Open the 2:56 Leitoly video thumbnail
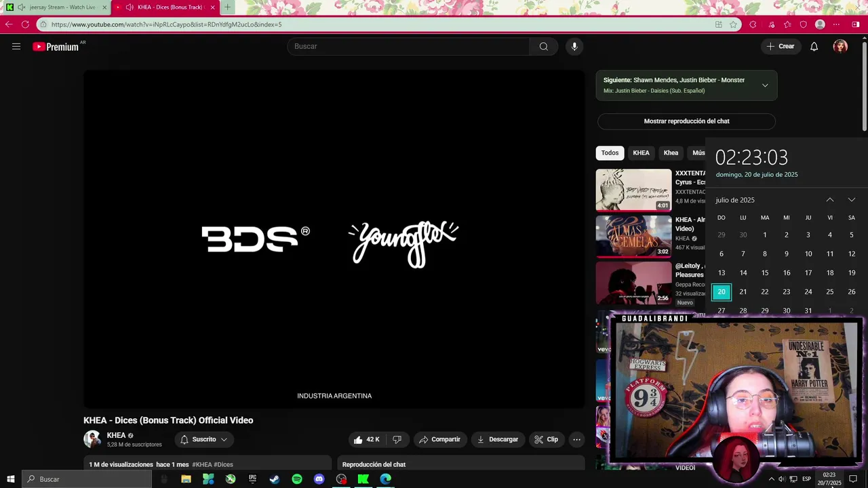Viewport: 868px width, 488px height. [x=633, y=283]
